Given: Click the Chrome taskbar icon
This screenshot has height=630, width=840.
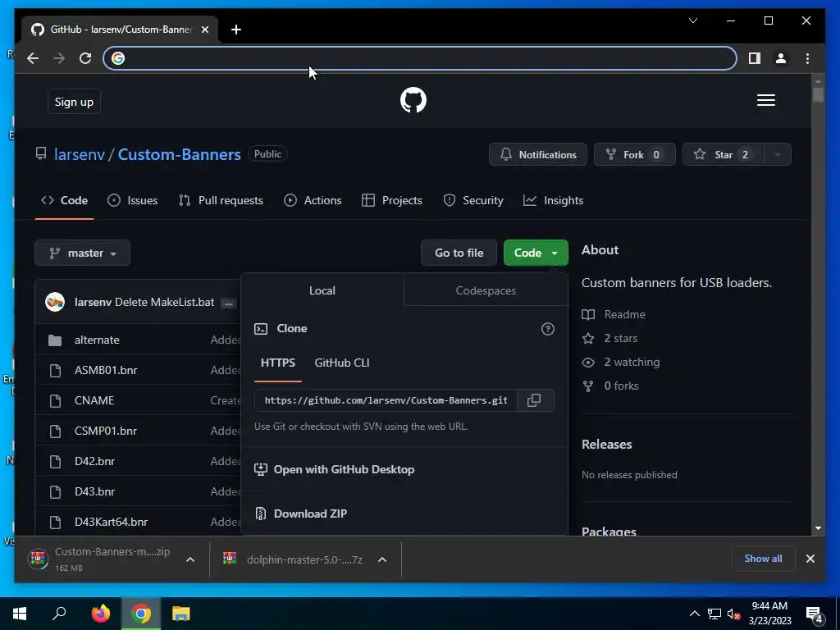Looking at the screenshot, I should pos(141,614).
